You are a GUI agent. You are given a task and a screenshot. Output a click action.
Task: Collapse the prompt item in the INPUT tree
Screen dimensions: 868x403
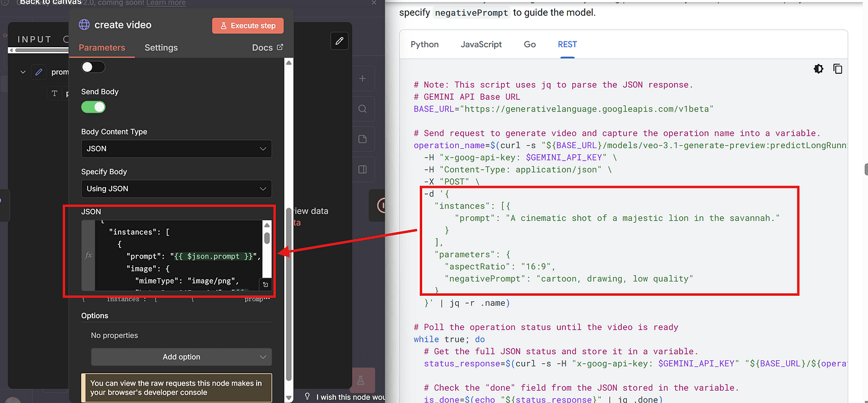click(x=23, y=72)
